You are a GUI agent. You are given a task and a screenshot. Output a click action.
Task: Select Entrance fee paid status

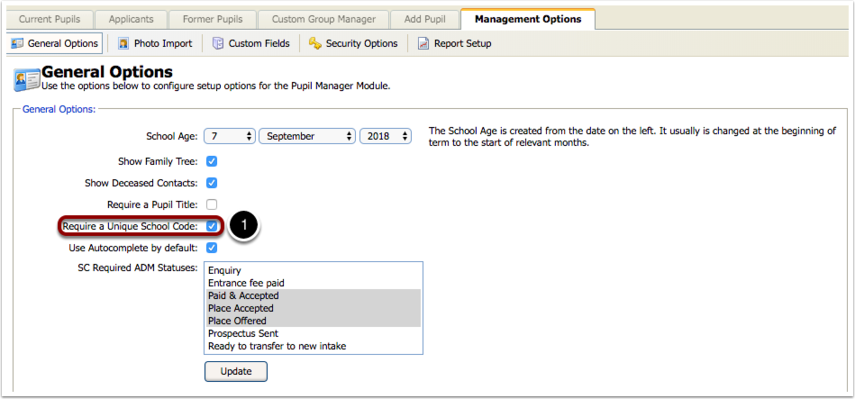314,283
